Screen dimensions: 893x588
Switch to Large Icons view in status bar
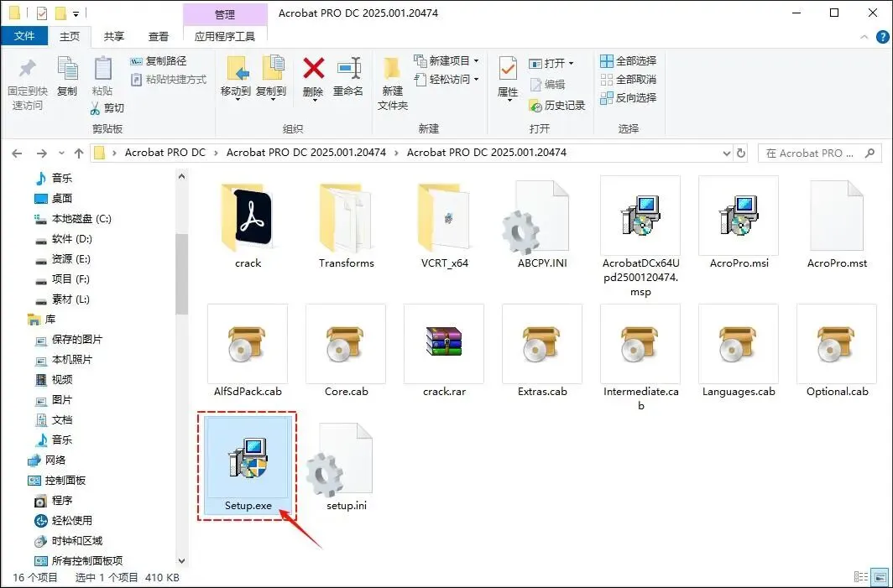(x=879, y=577)
